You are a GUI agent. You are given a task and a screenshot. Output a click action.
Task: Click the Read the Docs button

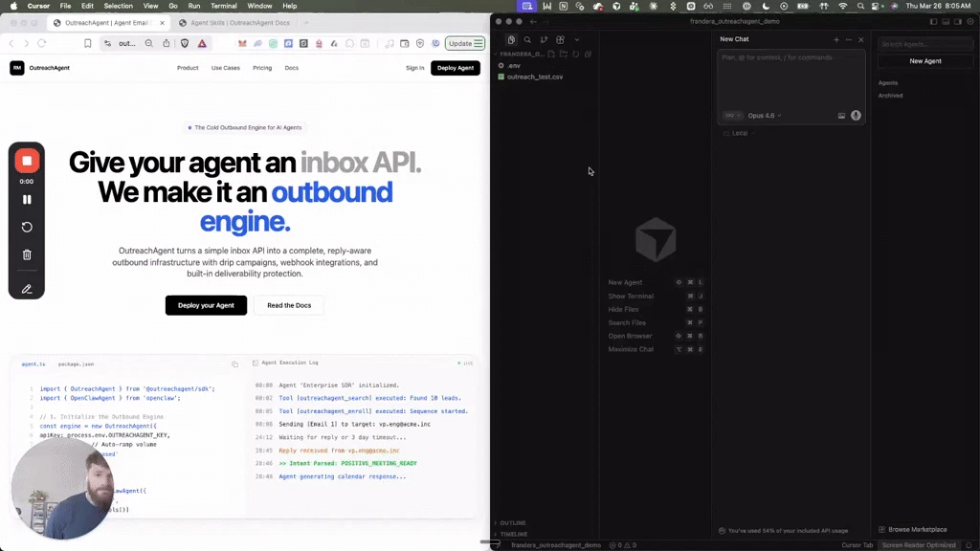point(289,305)
